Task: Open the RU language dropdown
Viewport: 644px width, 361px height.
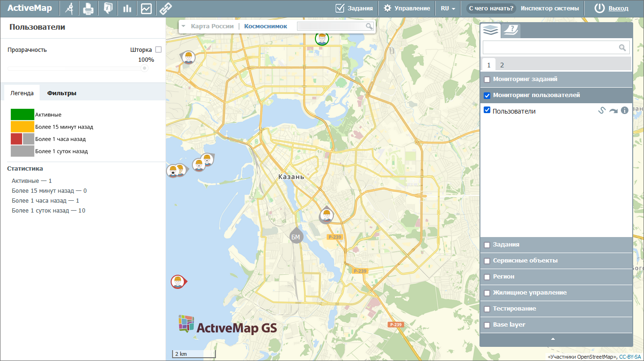Action: [448, 8]
